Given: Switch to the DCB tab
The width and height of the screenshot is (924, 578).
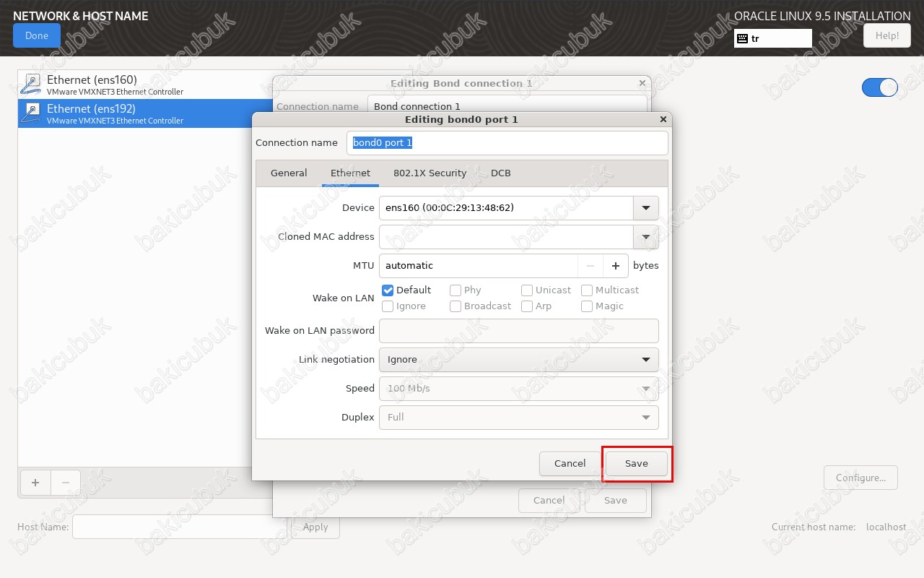Looking at the screenshot, I should pyautogui.click(x=500, y=173).
